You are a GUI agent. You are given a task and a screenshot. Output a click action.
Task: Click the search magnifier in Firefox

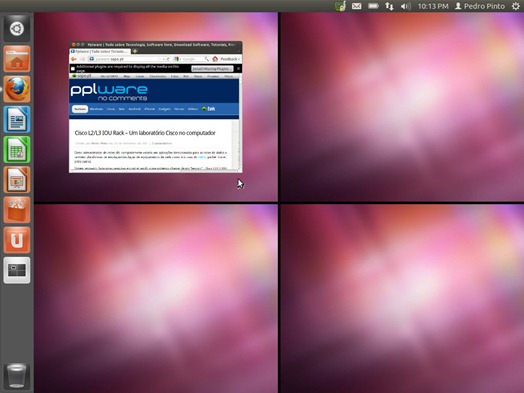(x=207, y=59)
